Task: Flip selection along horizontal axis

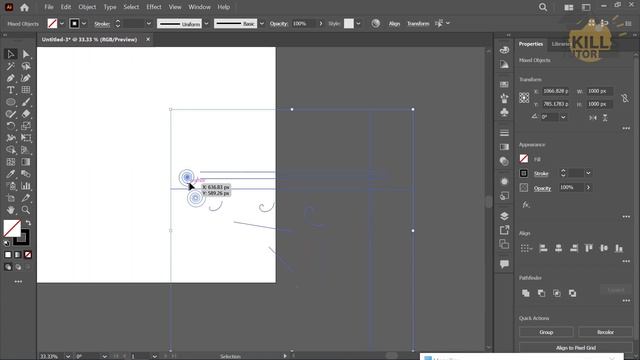Action: pos(593,118)
